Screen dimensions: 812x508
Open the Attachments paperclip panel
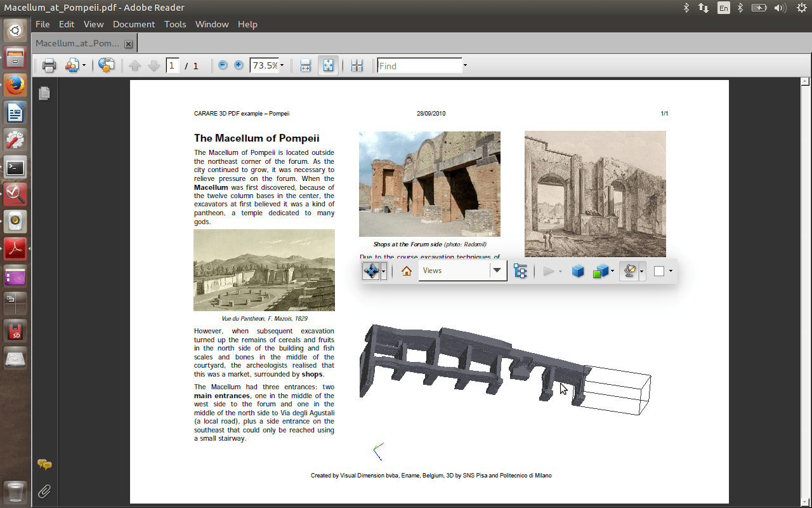(44, 491)
